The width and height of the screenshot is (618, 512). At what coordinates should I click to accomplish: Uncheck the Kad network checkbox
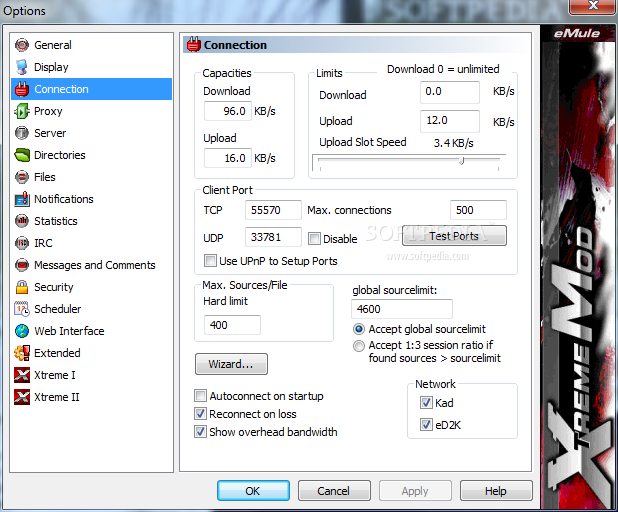(x=426, y=402)
